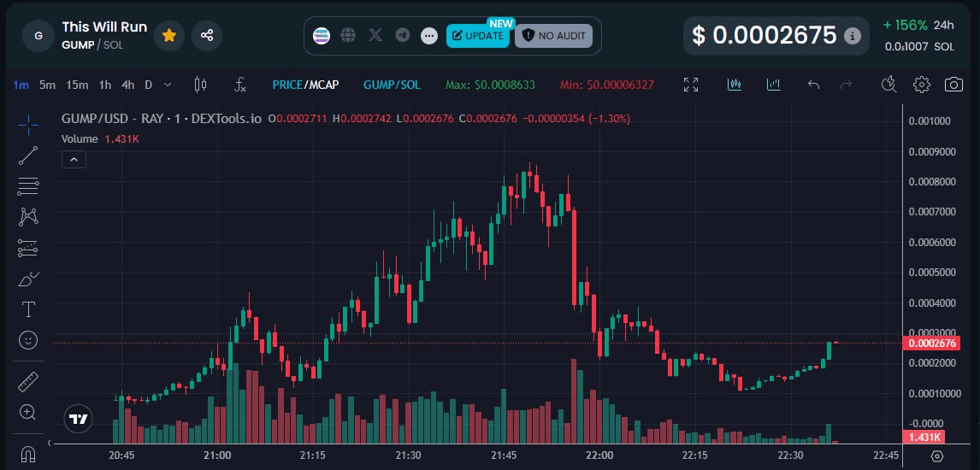980x470 pixels.
Task: Collapse the drawing toolbar side arrow
Action: (50, 443)
